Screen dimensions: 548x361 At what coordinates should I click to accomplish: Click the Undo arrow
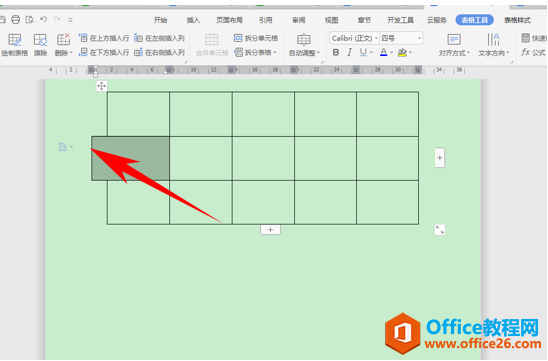point(43,20)
